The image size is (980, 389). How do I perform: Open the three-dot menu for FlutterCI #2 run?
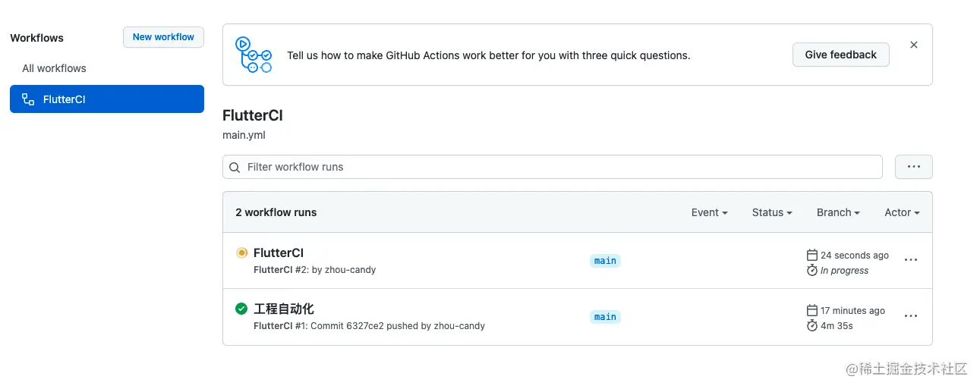[911, 260]
